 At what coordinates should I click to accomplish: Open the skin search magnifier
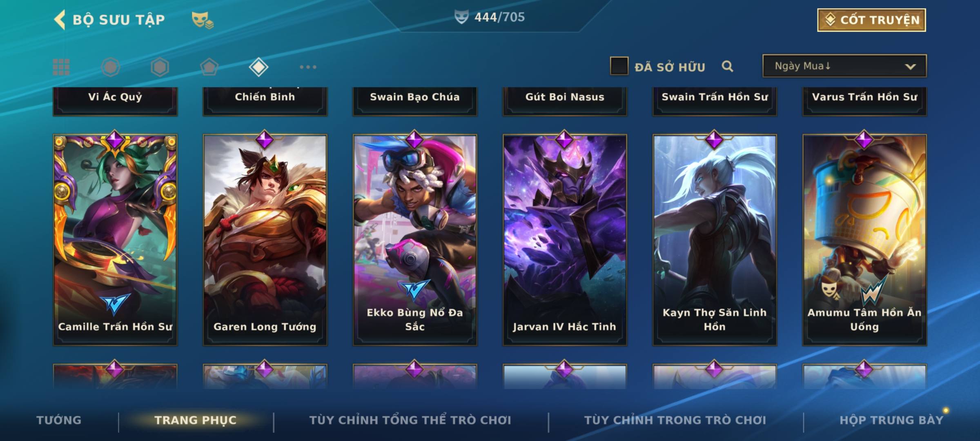tap(727, 66)
